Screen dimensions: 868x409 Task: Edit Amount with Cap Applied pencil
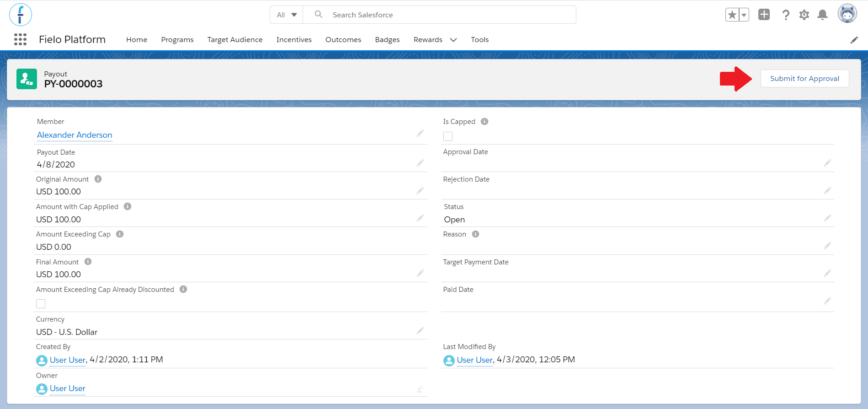420,218
